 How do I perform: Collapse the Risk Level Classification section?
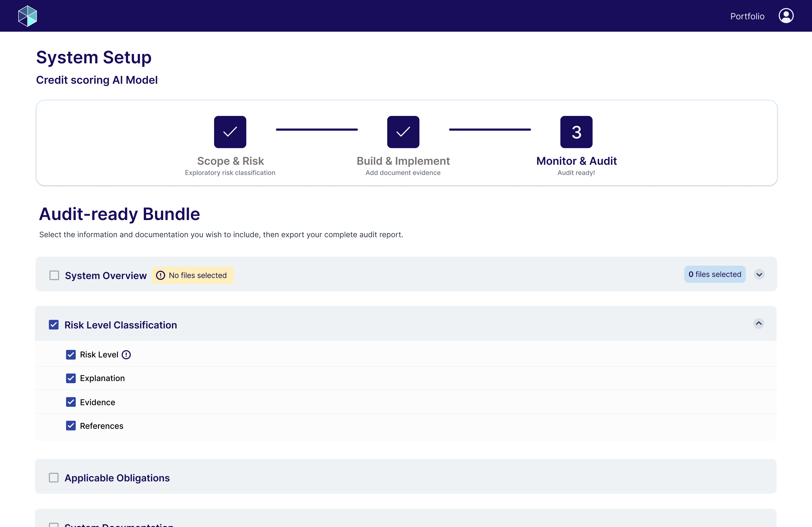point(759,324)
